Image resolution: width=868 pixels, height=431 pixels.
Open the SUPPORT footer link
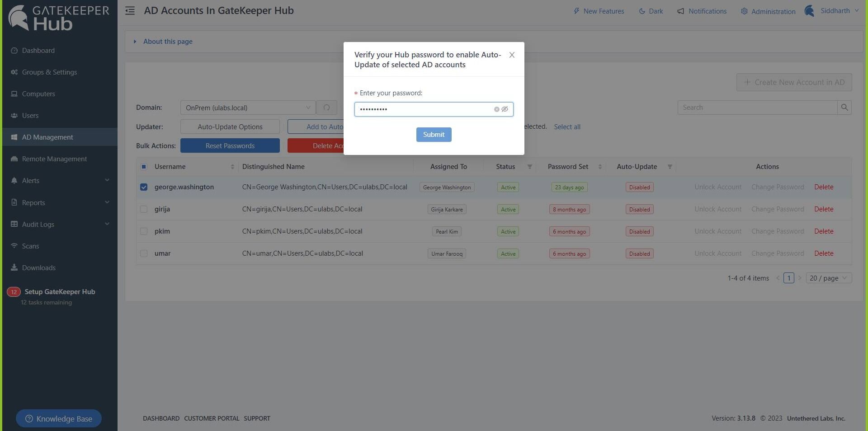coord(257,418)
